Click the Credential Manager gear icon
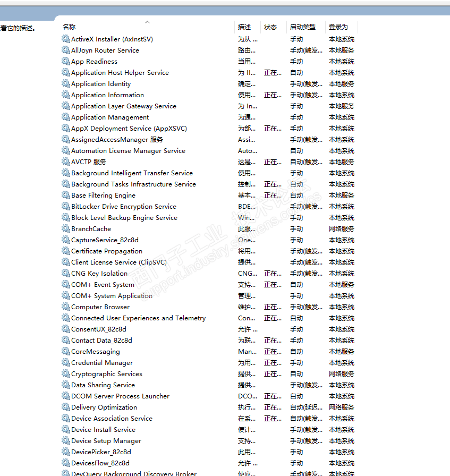This screenshot has width=450, height=476. [x=65, y=362]
